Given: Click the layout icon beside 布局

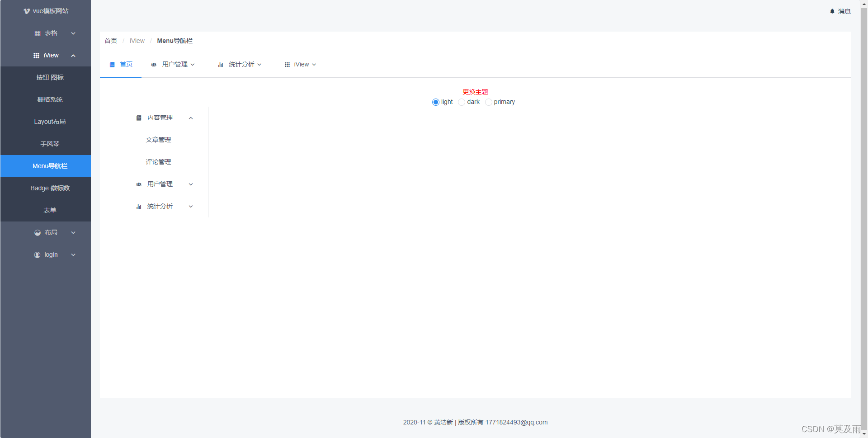Looking at the screenshot, I should pyautogui.click(x=38, y=233).
